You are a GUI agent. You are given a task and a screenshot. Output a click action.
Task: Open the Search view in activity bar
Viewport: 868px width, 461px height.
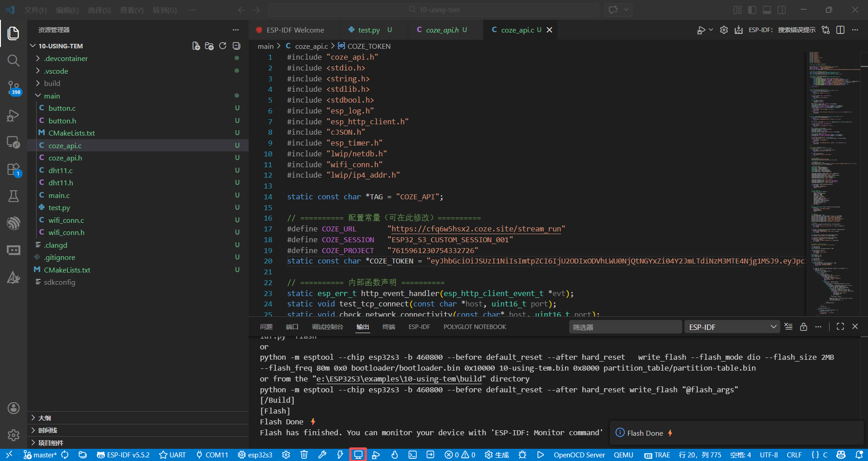(x=14, y=61)
